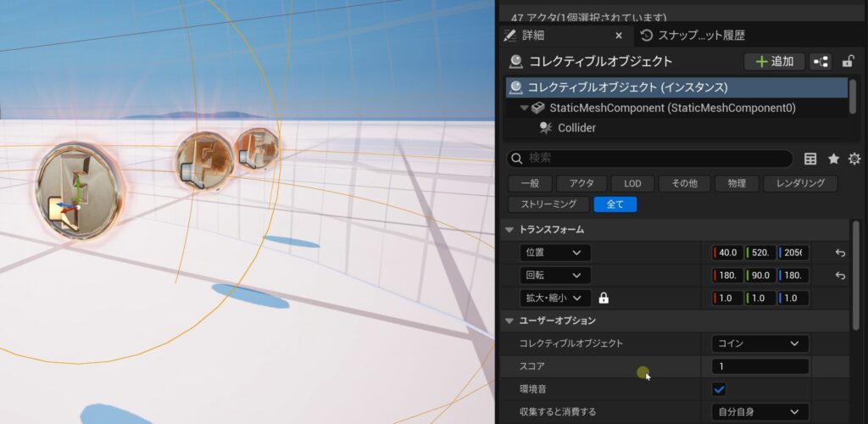The height and width of the screenshot is (424, 868).
Task: Click the 追加 add component button
Action: (774, 61)
